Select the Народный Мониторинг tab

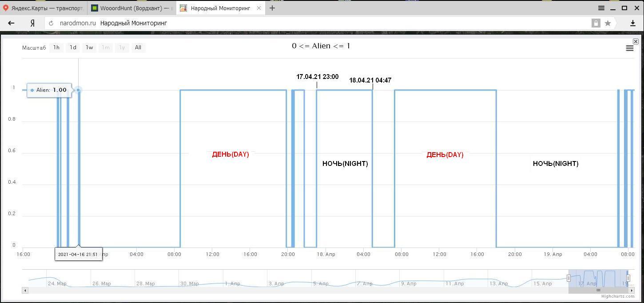221,8
